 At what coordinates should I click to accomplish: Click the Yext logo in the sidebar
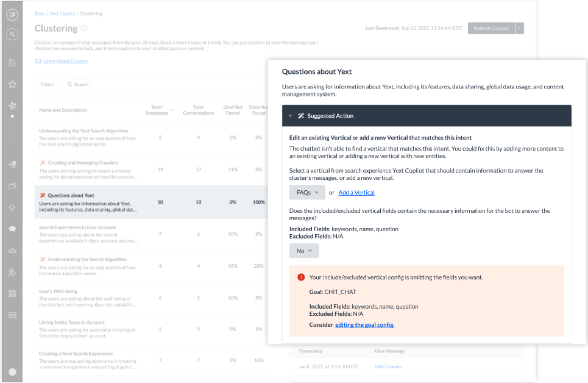point(12,15)
